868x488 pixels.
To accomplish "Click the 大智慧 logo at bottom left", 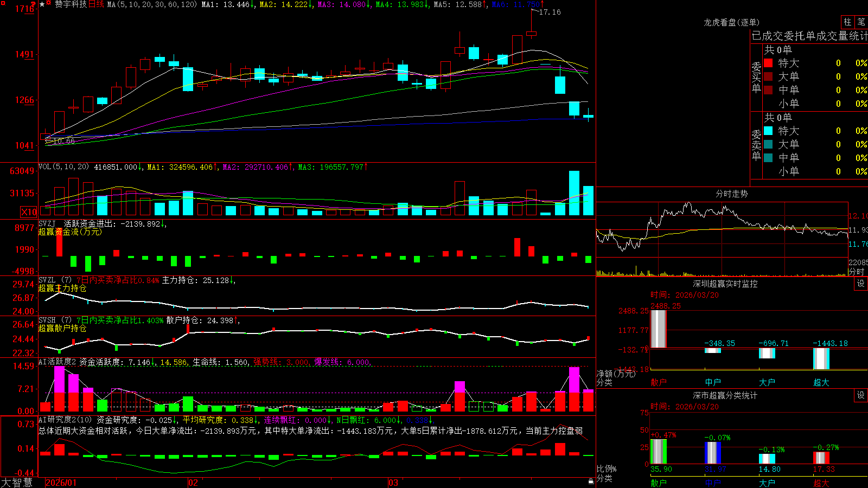I will point(17,483).
